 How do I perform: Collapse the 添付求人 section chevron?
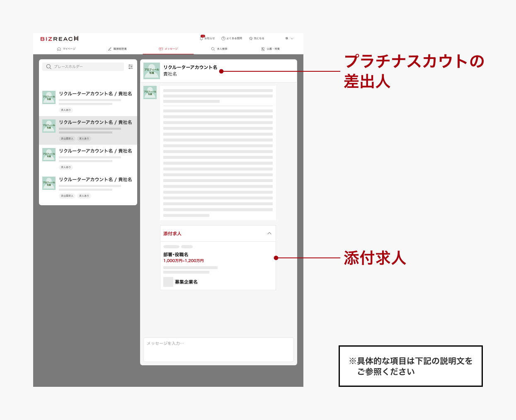coord(269,233)
